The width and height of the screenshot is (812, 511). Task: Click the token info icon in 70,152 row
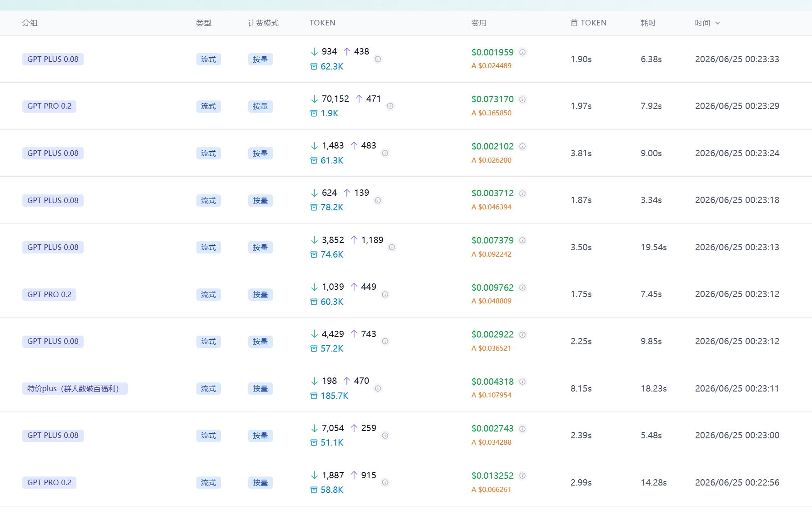pyautogui.click(x=390, y=106)
